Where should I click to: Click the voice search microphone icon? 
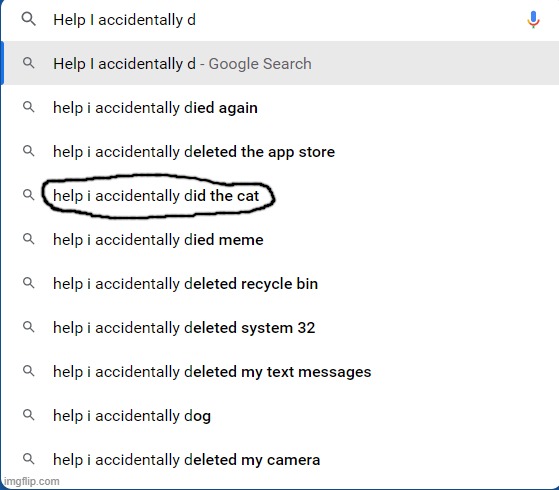pos(533,20)
